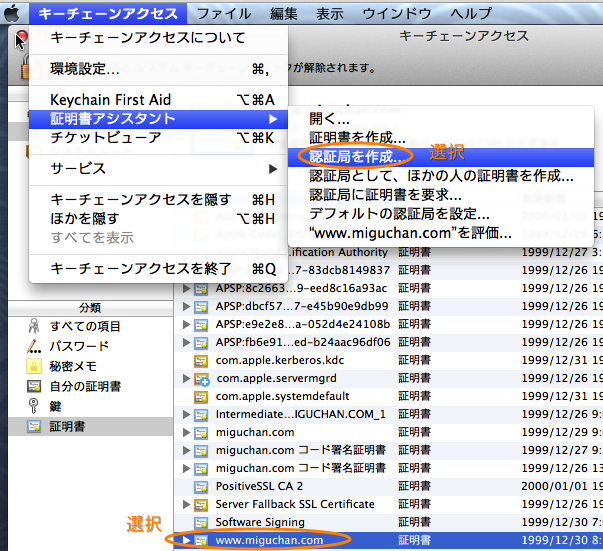The width and height of the screenshot is (603, 551).
Task: Click certificate icon of Software Signing
Action: tap(201, 523)
